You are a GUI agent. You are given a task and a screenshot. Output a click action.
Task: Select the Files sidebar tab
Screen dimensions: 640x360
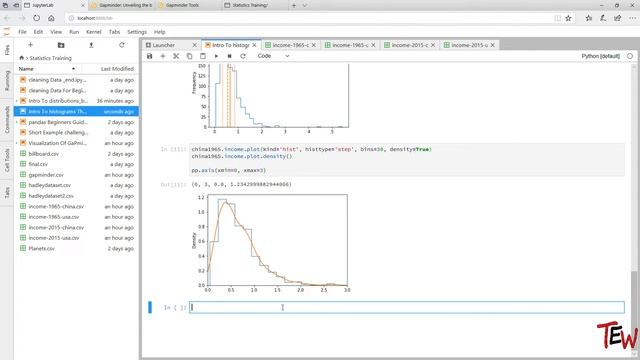tap(7, 50)
